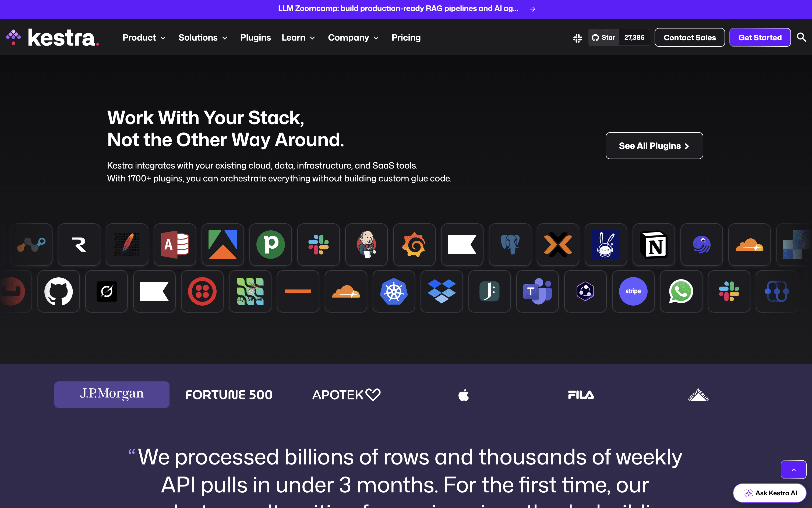Open the WhatsApp plugin tile

point(681,291)
